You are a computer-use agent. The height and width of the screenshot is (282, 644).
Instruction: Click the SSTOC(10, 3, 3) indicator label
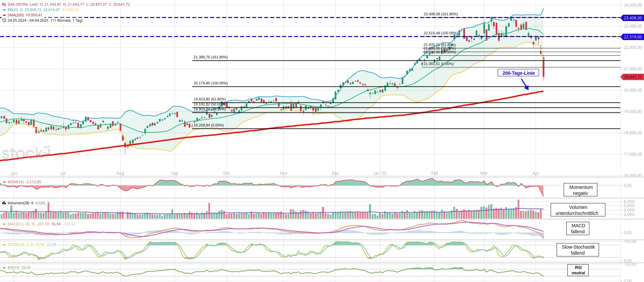[x=21, y=245]
